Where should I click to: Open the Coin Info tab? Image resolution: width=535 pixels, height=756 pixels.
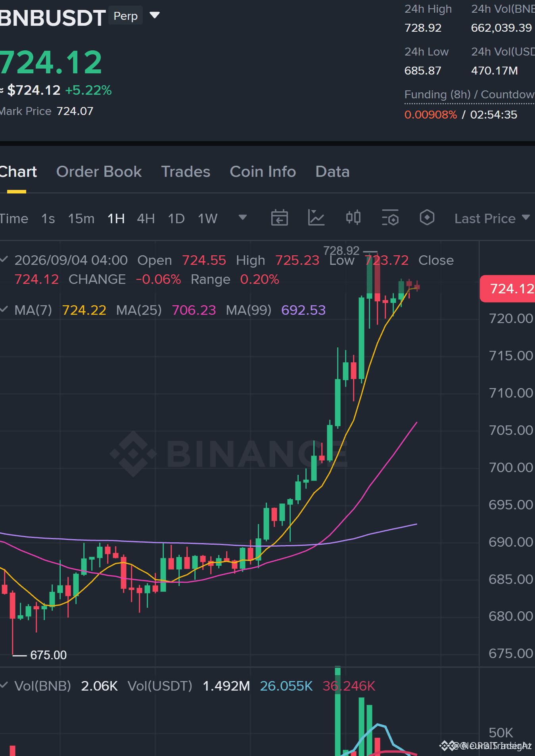[263, 172]
